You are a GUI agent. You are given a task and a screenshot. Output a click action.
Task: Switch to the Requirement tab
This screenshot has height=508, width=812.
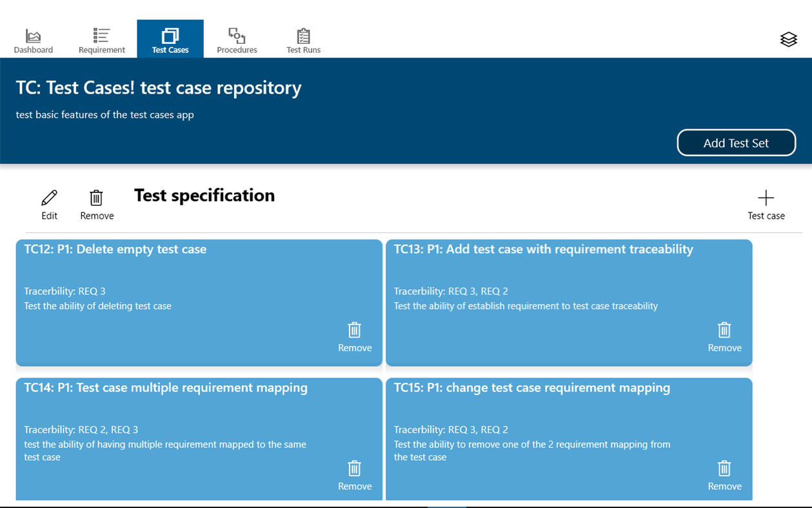[102, 40]
